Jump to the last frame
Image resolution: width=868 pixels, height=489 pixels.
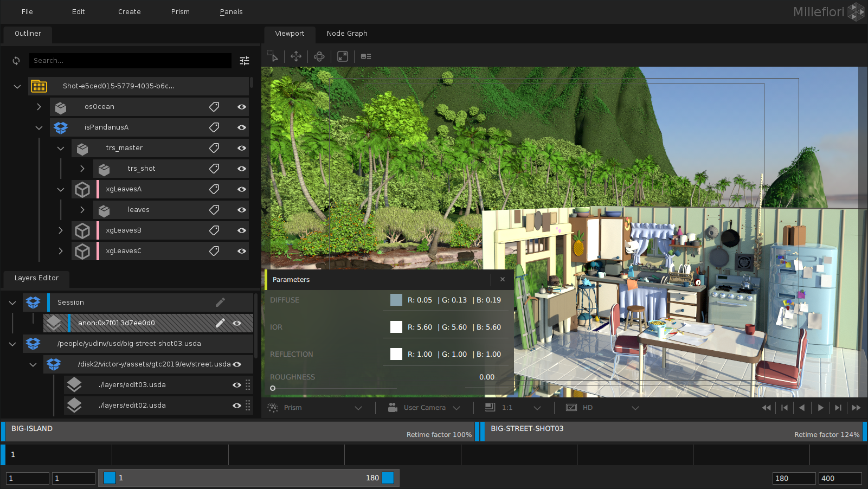click(x=838, y=408)
